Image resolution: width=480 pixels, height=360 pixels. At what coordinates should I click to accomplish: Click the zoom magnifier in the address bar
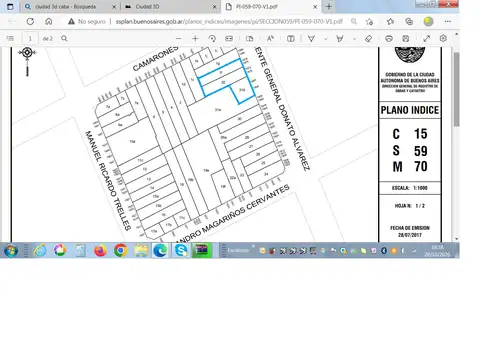354,22
